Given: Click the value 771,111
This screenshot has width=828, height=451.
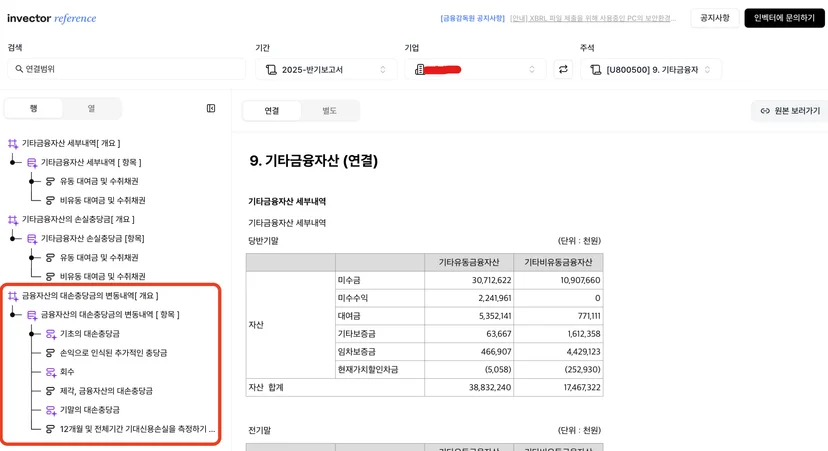Looking at the screenshot, I should [589, 316].
